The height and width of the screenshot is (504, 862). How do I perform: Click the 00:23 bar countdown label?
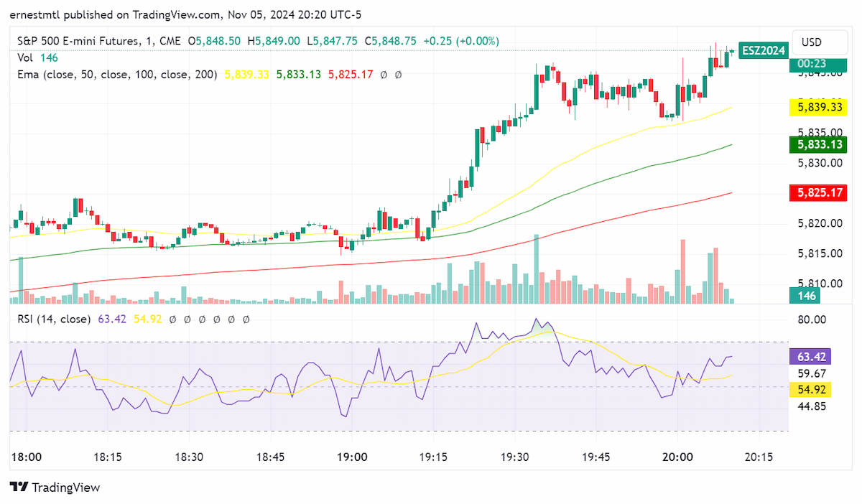818,64
